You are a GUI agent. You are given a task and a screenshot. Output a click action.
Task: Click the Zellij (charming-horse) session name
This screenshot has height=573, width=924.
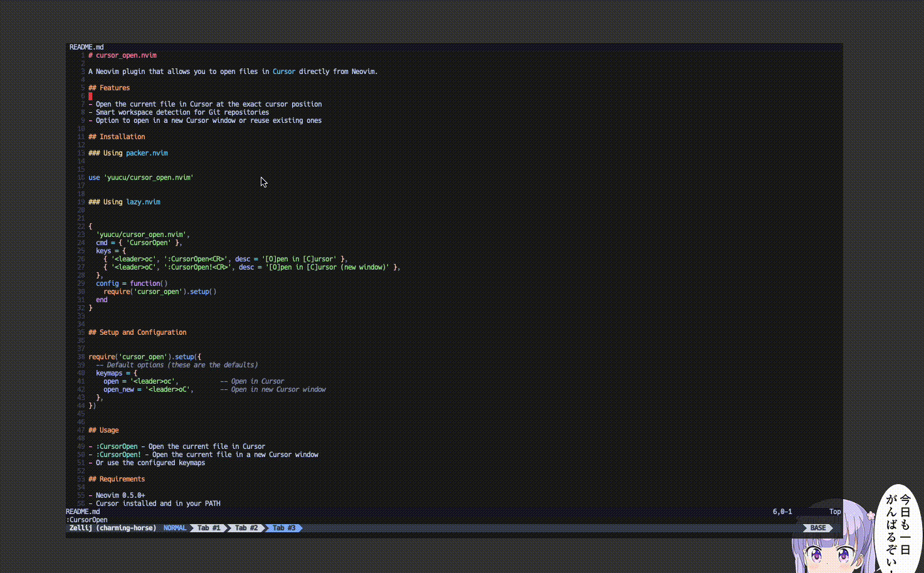(113, 528)
